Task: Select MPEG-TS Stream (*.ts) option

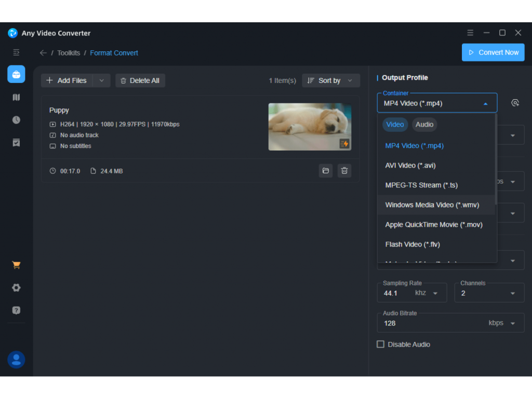Action: (436, 185)
